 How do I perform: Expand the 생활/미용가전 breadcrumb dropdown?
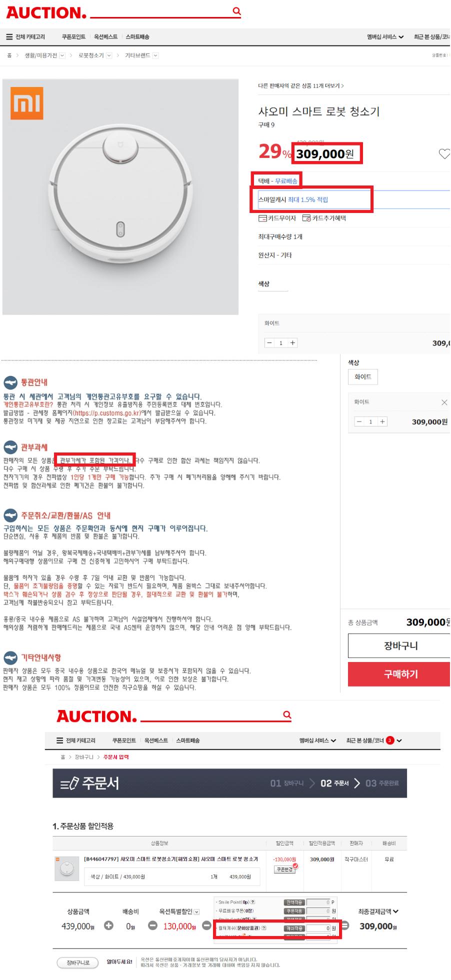(x=62, y=55)
